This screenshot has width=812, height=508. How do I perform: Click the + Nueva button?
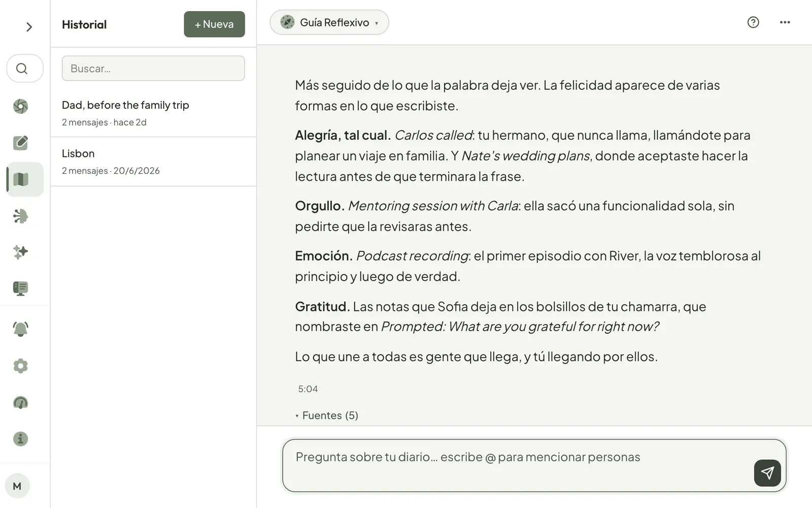(214, 24)
